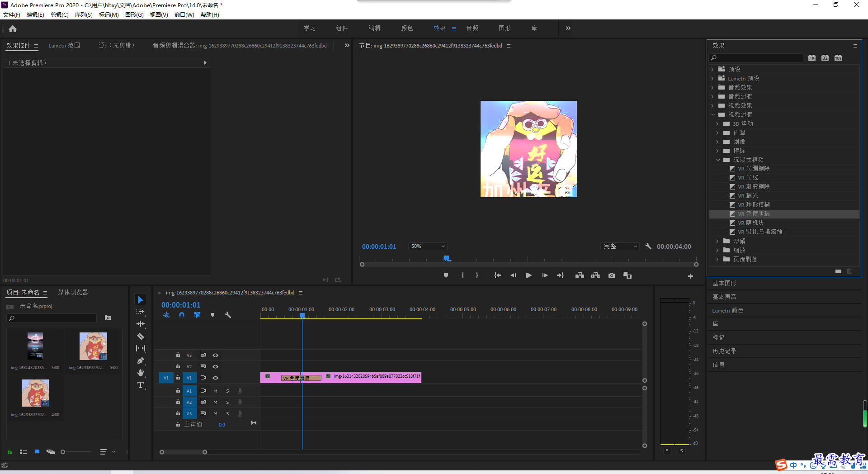The width and height of the screenshot is (868, 474).
Task: Solo audio track A2
Action: click(227, 402)
